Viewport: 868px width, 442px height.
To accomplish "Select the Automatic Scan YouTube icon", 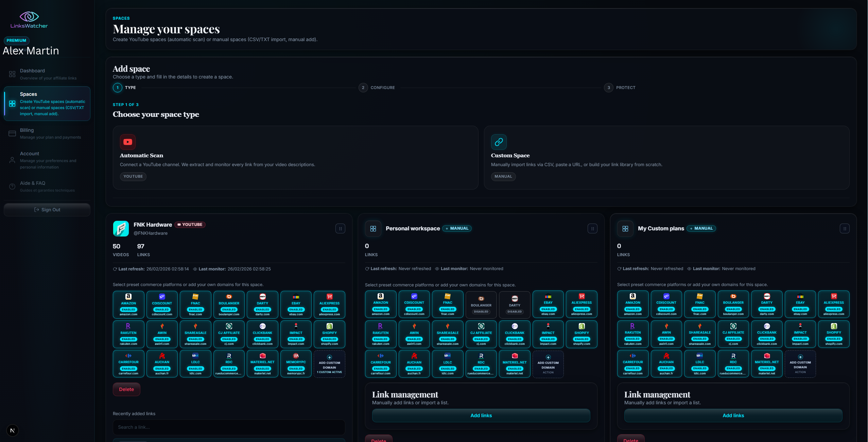I will 128,142.
